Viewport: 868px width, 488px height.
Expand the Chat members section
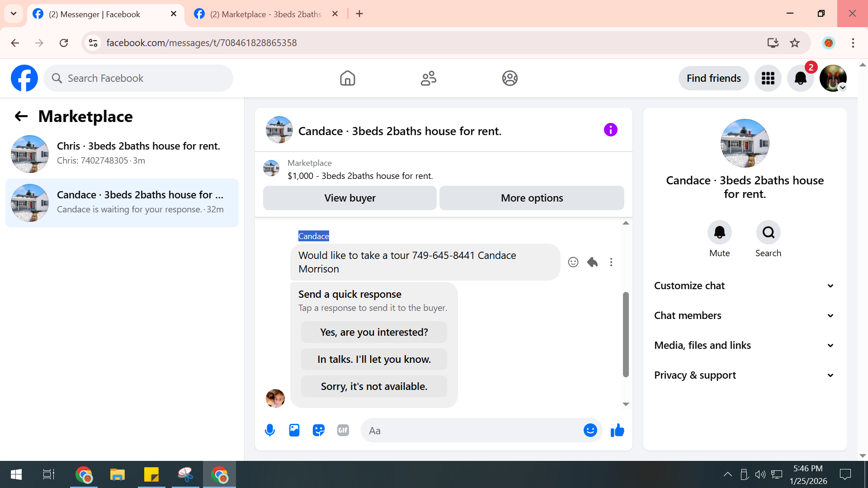point(745,315)
